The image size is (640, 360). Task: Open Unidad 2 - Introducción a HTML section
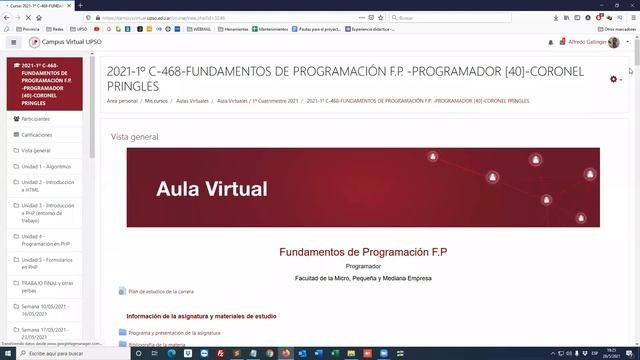[x=44, y=186]
